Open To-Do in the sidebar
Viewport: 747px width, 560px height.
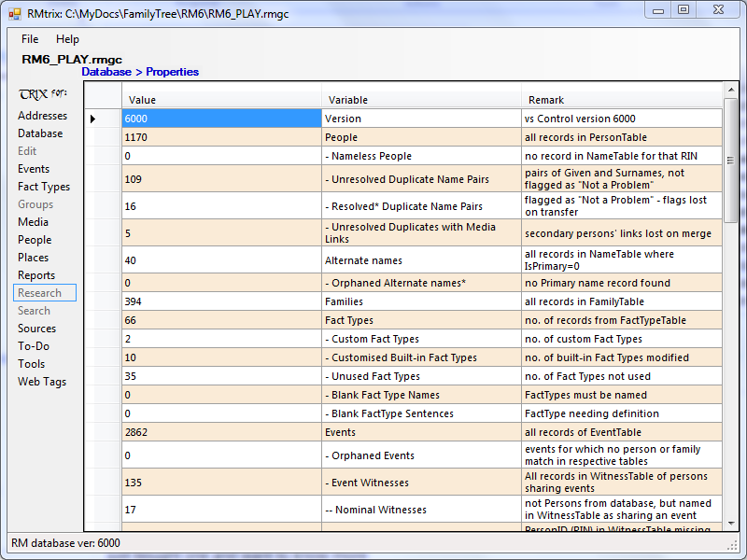[x=34, y=346]
